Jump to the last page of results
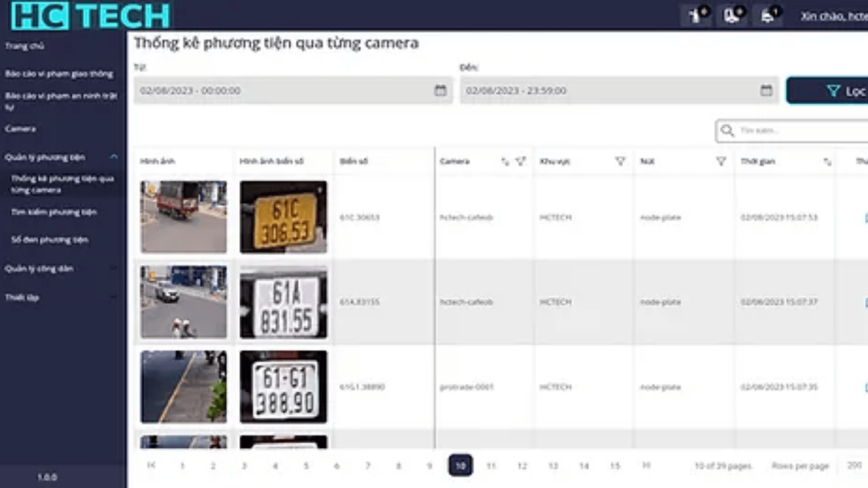This screenshot has width=868, height=488. click(x=646, y=465)
